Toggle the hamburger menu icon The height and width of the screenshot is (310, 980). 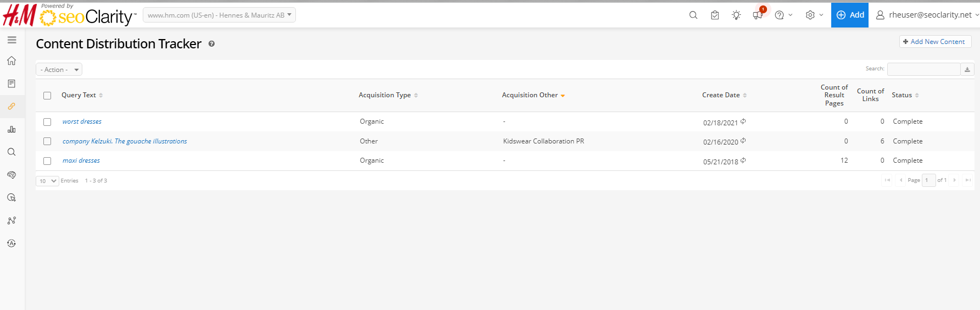click(12, 40)
